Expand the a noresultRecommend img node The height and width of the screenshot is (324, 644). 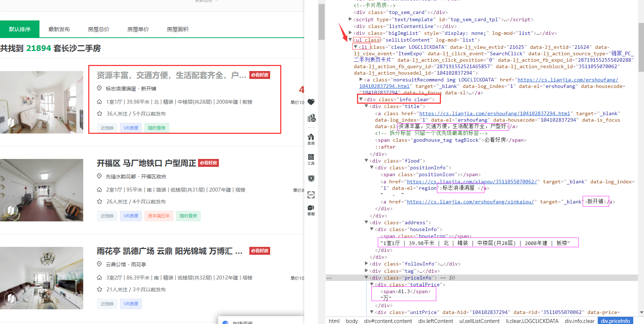pos(361,79)
